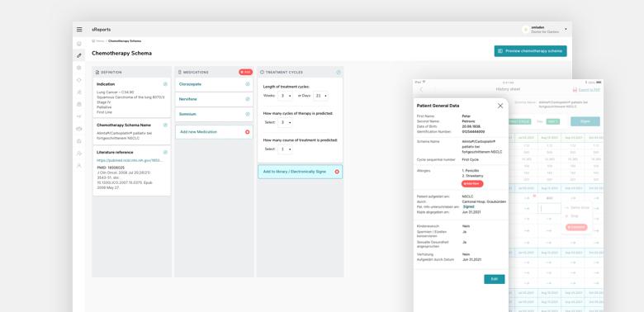This screenshot has height=312, width=644.
Task: Edit the Indication card via its edit icon
Action: [165, 84]
